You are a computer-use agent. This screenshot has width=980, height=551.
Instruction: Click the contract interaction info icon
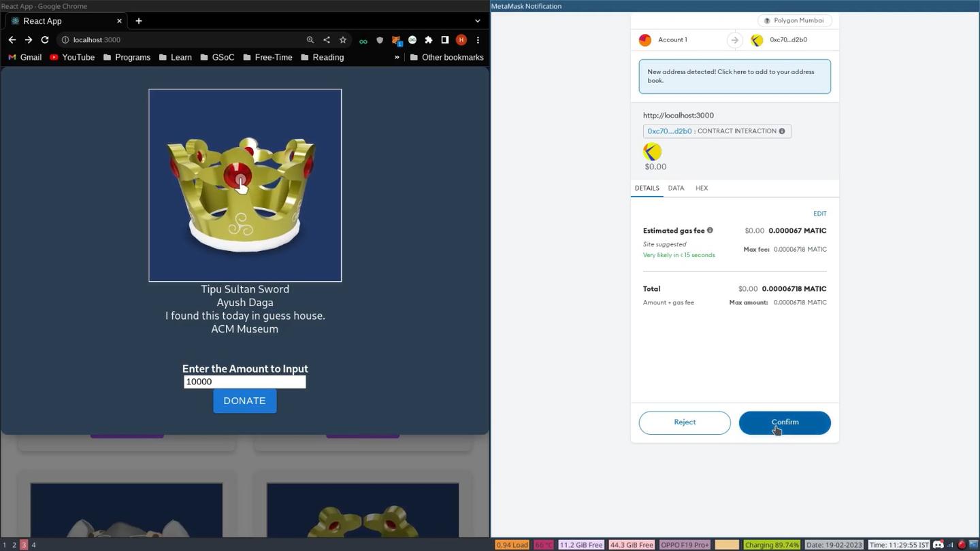pos(781,131)
